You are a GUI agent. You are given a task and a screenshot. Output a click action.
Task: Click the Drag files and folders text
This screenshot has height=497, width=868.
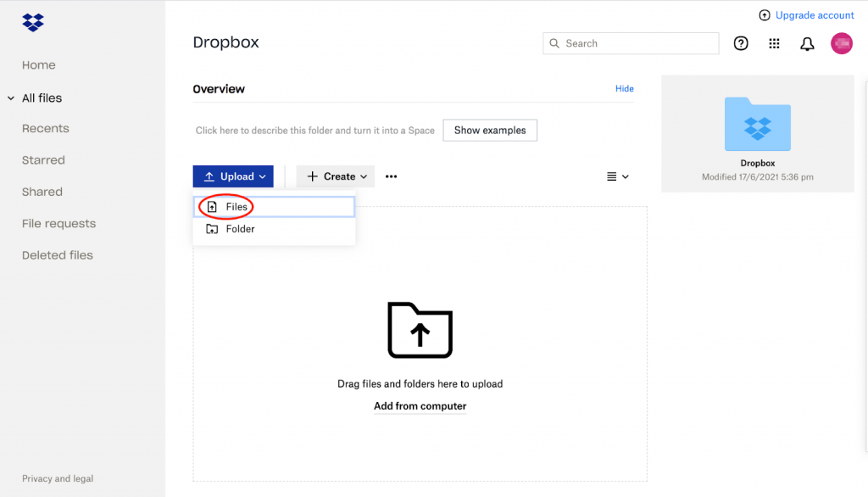420,384
